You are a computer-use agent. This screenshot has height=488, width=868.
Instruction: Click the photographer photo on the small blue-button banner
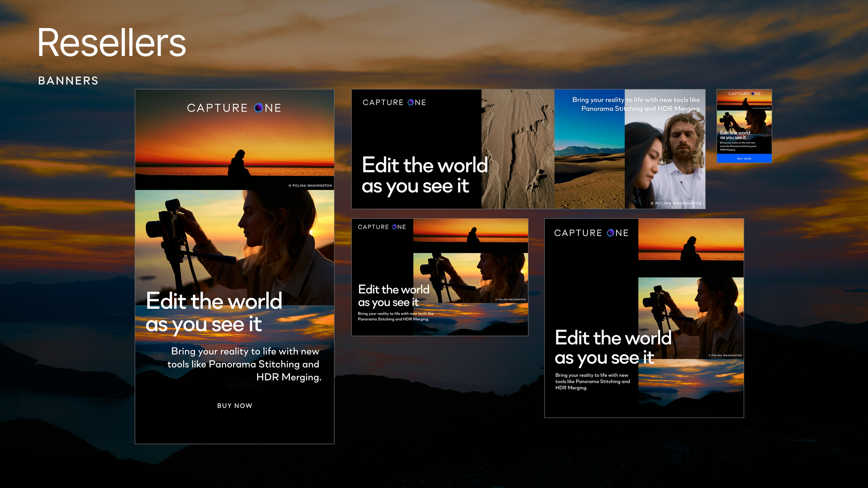(x=744, y=122)
